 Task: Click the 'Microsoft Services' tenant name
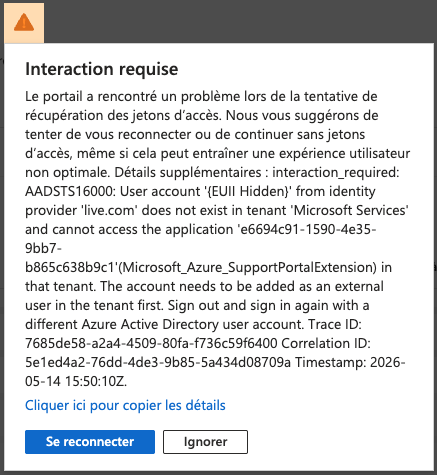click(351, 210)
